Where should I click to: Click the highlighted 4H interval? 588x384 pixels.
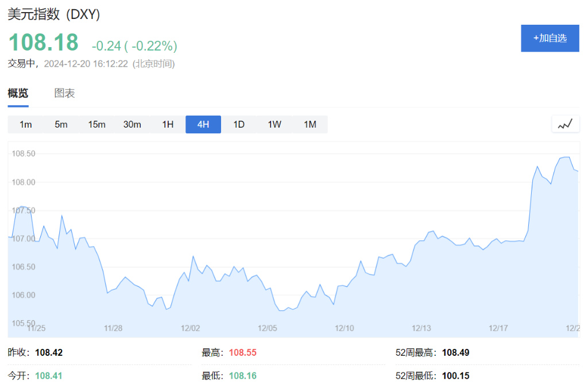(203, 124)
